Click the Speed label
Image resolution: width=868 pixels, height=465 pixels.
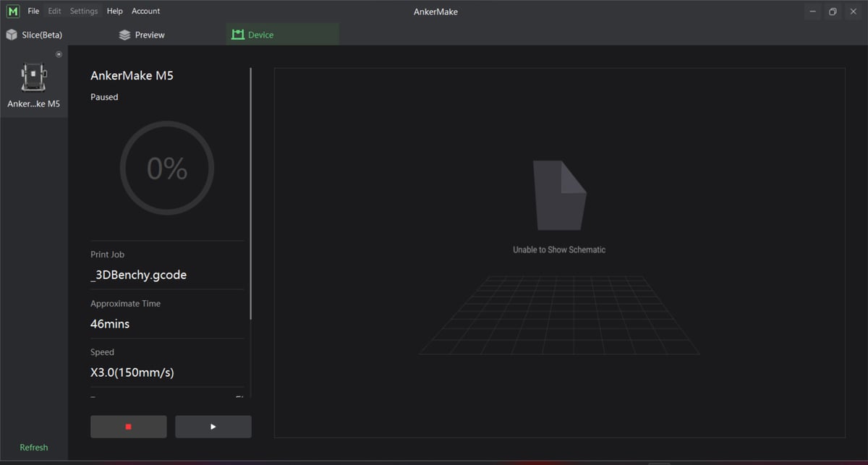[103, 352]
